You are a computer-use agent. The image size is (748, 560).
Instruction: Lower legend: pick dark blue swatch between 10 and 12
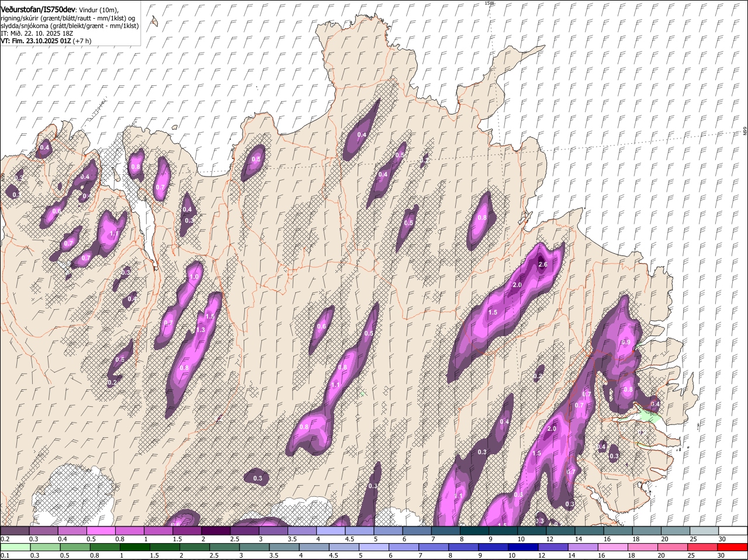(x=524, y=547)
